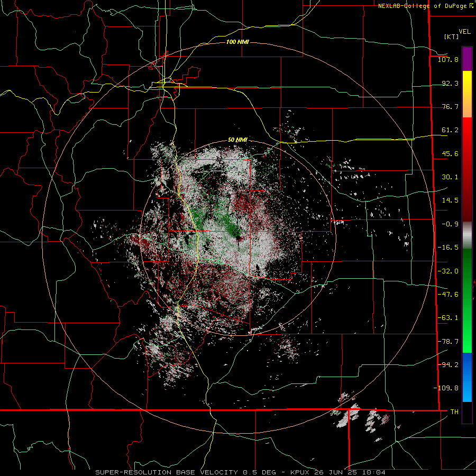Select the 30.1 legend value
The image size is (476, 476).
pyautogui.click(x=450, y=177)
